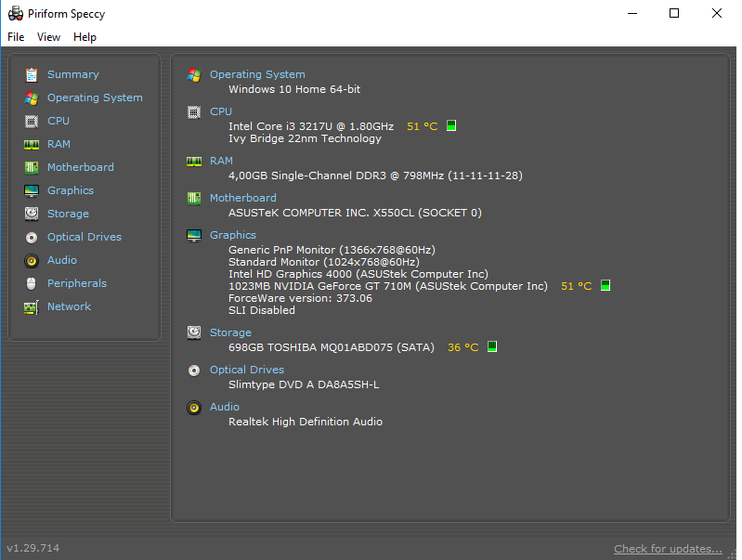Click Generic PnP Monitor line
The width and height of the screenshot is (742, 560).
[x=332, y=250]
